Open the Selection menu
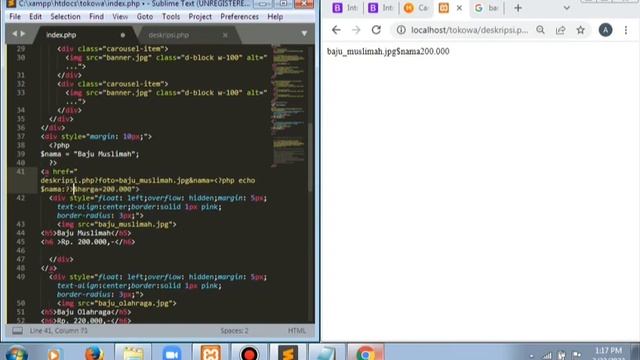 (x=65, y=17)
